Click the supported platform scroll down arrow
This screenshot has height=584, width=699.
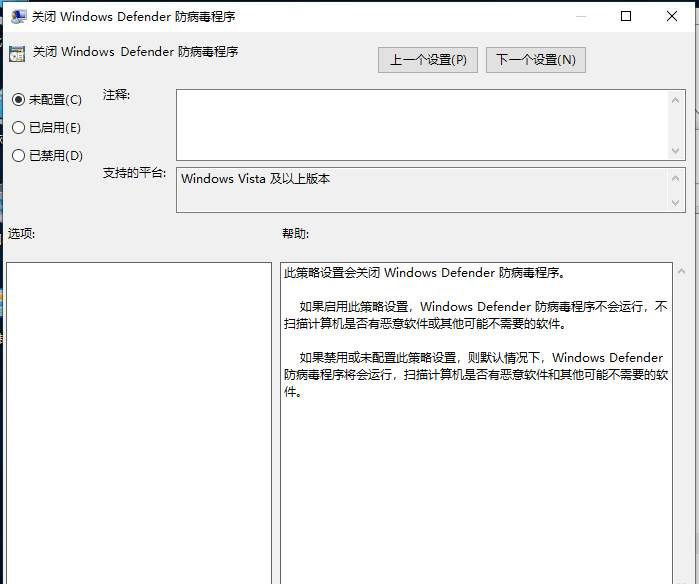(x=675, y=203)
